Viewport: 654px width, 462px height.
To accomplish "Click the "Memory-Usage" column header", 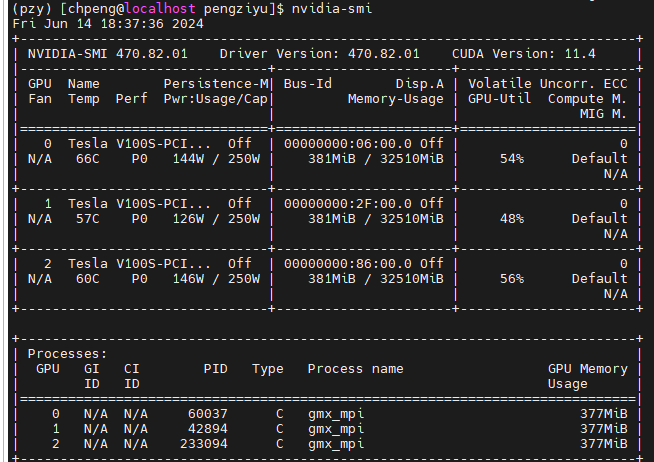I will point(396,99).
